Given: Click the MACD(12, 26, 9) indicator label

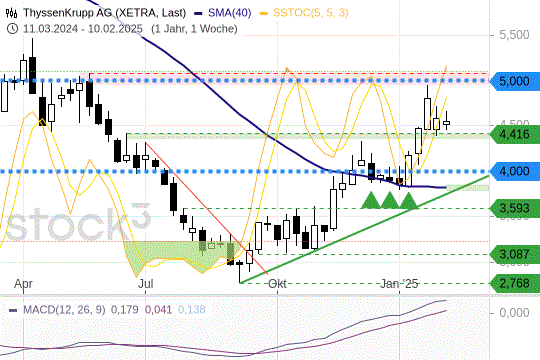Looking at the screenshot, I should pos(64,309).
